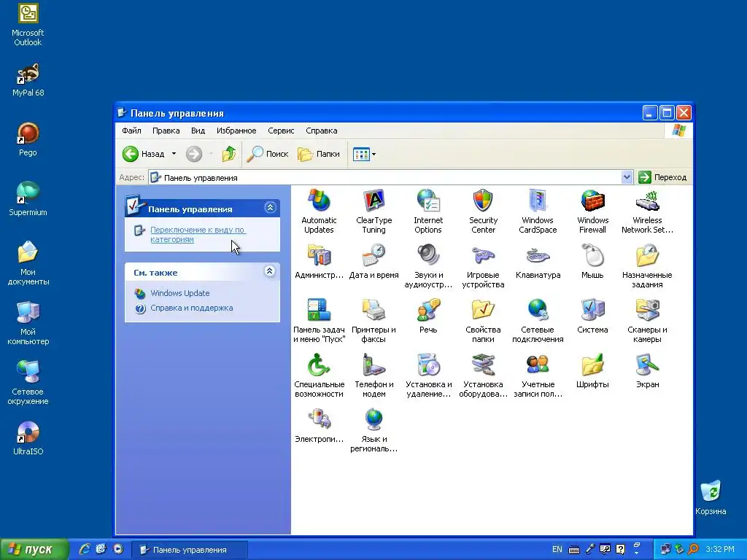Open Supermium desktop shortcut
The height and width of the screenshot is (560, 747).
pyautogui.click(x=28, y=199)
